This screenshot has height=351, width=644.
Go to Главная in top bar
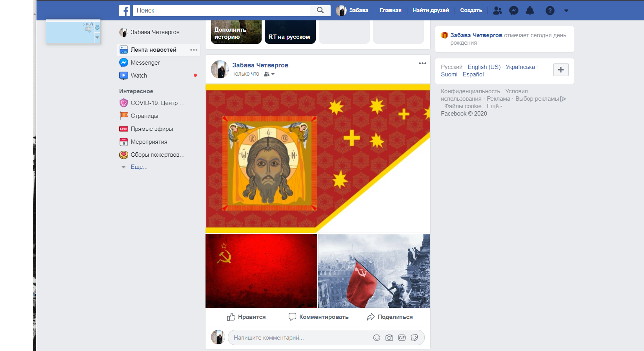[x=390, y=11]
